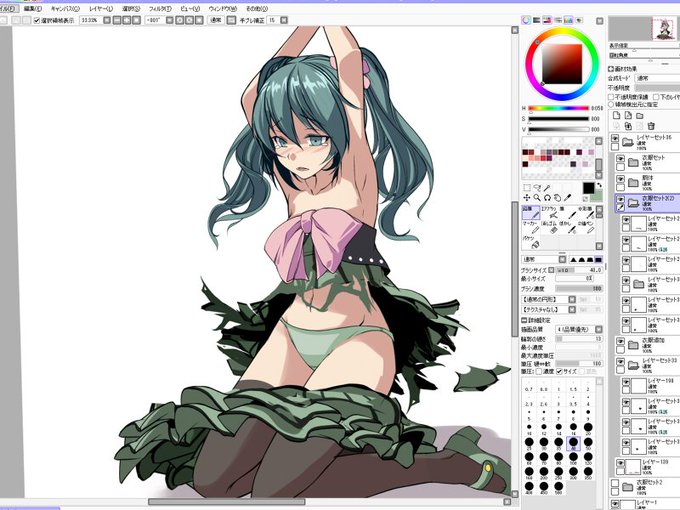Select the zoom magnifier tool
This screenshot has height=510, width=680.
(x=537, y=198)
